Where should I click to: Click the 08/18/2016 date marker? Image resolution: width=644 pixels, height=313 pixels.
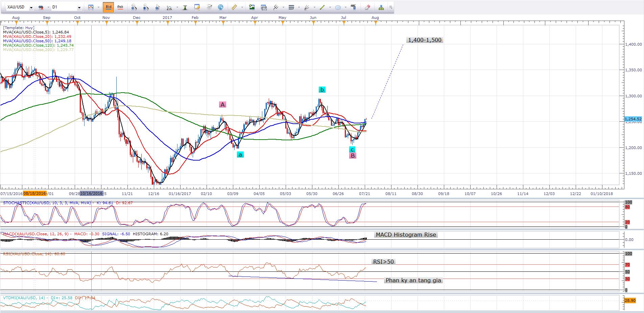(x=34, y=193)
